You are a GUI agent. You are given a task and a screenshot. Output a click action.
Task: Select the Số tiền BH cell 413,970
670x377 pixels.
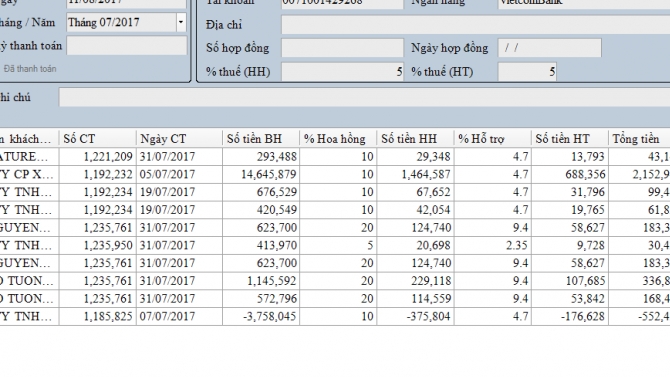pyautogui.click(x=261, y=245)
